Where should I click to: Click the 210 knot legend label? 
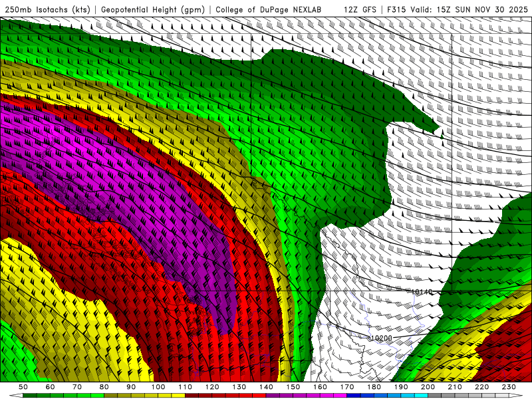(455, 387)
